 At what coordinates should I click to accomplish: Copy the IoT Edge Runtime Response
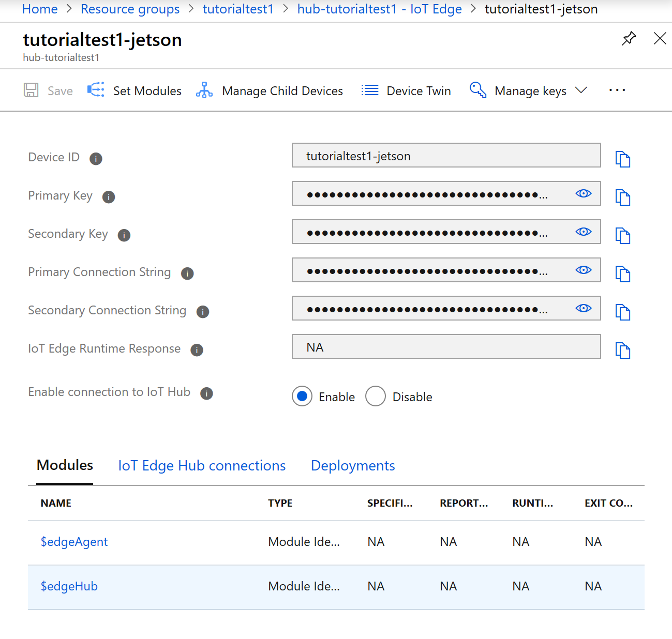click(623, 351)
